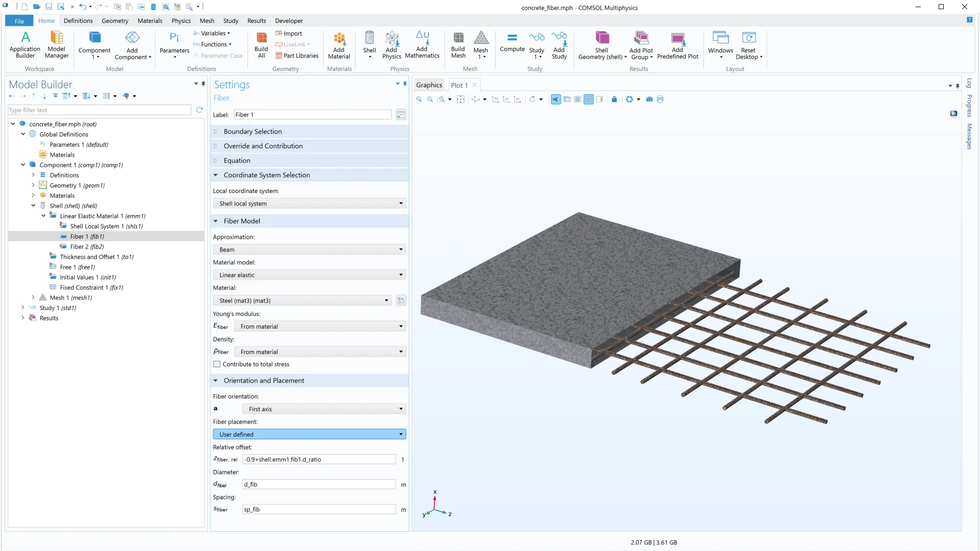980x551 pixels.
Task: Click the Zoom Extents icon
Action: click(x=460, y=99)
